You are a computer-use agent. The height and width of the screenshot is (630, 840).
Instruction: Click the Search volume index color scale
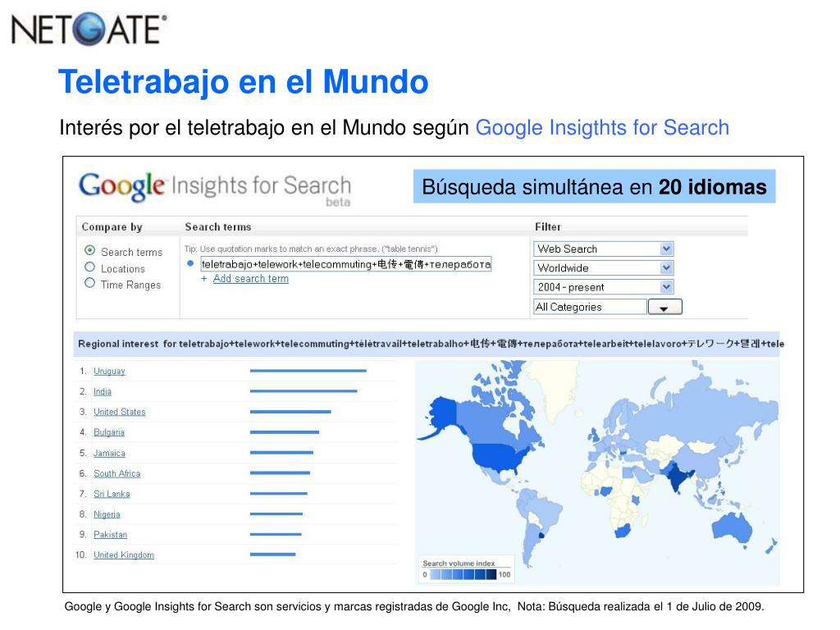[x=463, y=575]
